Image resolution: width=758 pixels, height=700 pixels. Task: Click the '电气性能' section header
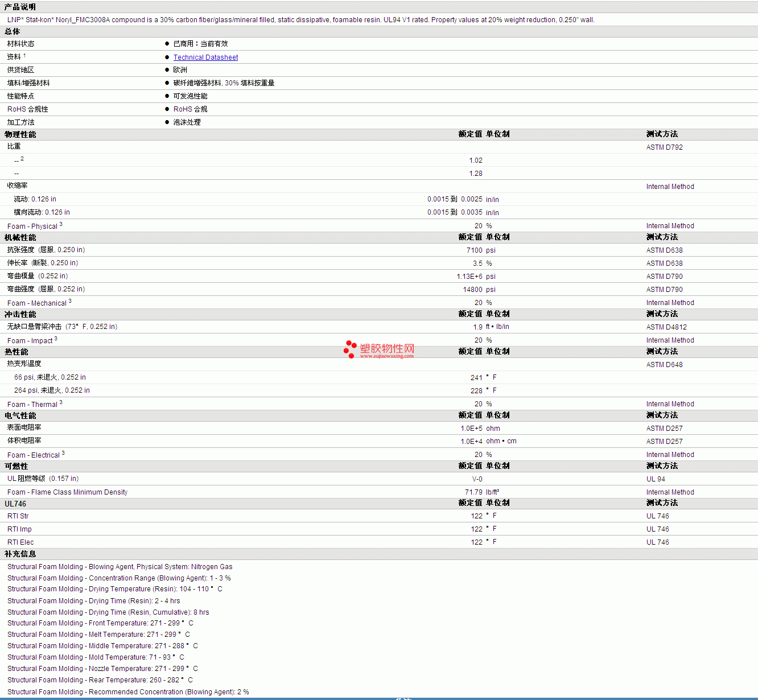20,415
